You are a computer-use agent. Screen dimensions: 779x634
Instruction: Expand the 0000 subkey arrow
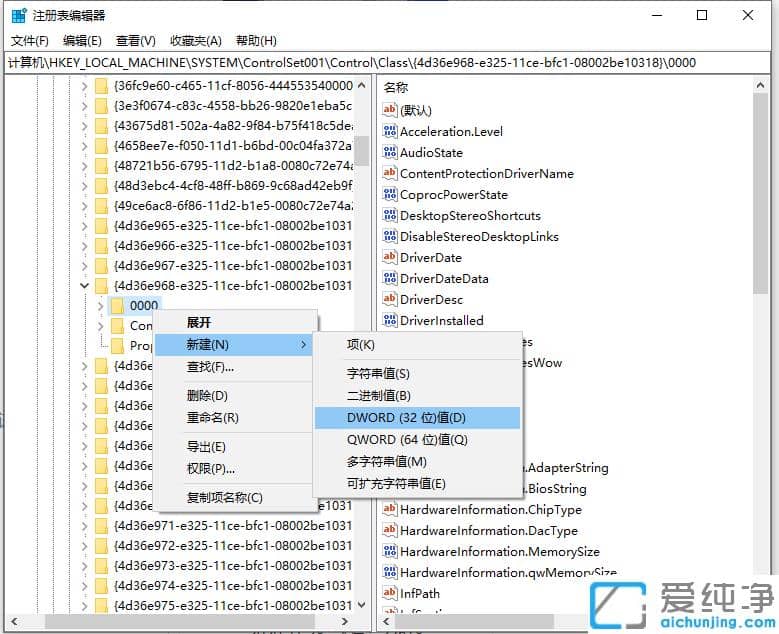[x=100, y=305]
